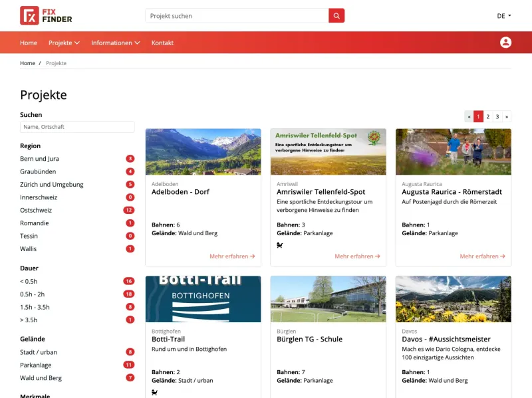Open Adelboden - Dorf title
Image resolution: width=532 pixels, height=398 pixels.
tap(180, 192)
